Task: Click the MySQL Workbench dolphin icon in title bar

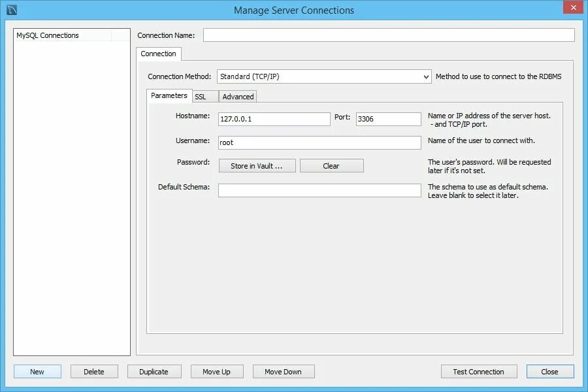Action: (x=12, y=10)
